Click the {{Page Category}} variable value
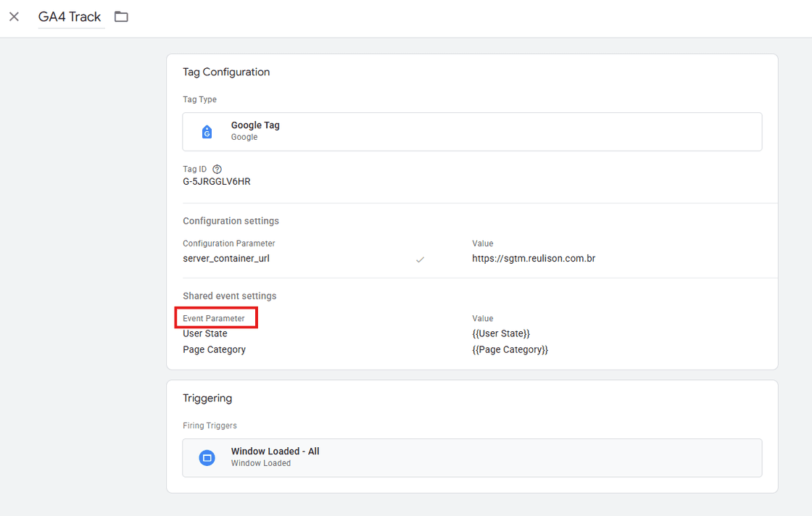 click(x=510, y=349)
